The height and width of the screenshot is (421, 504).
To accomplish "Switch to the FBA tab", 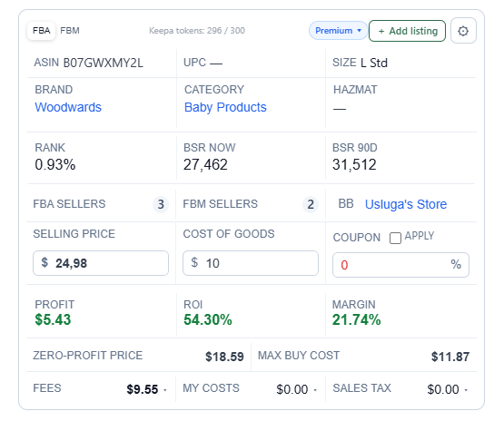I will (x=42, y=31).
